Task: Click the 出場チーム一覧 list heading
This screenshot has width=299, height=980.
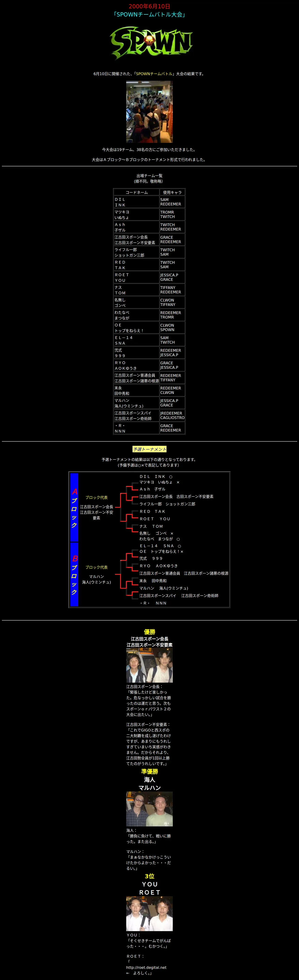Action: 149,176
